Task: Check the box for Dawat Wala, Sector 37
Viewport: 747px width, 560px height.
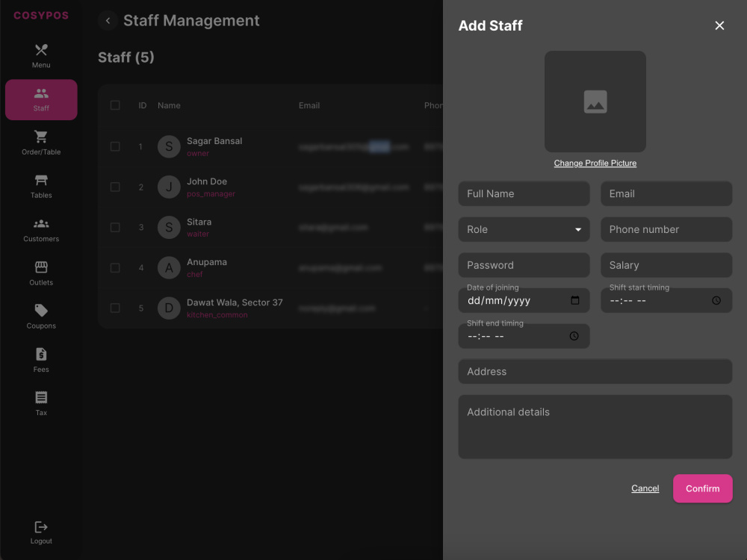Action: [x=115, y=308]
